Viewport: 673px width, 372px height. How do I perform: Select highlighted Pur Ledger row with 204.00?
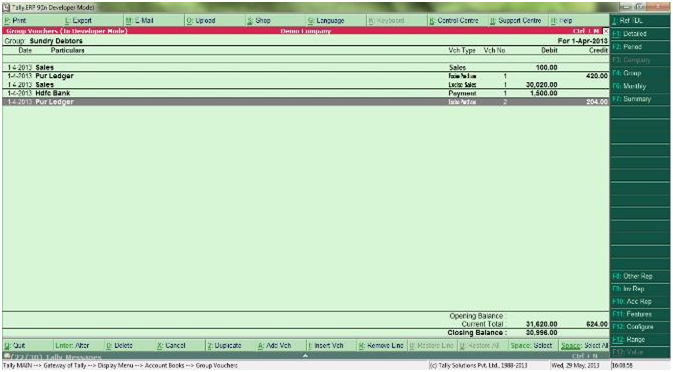[x=306, y=102]
